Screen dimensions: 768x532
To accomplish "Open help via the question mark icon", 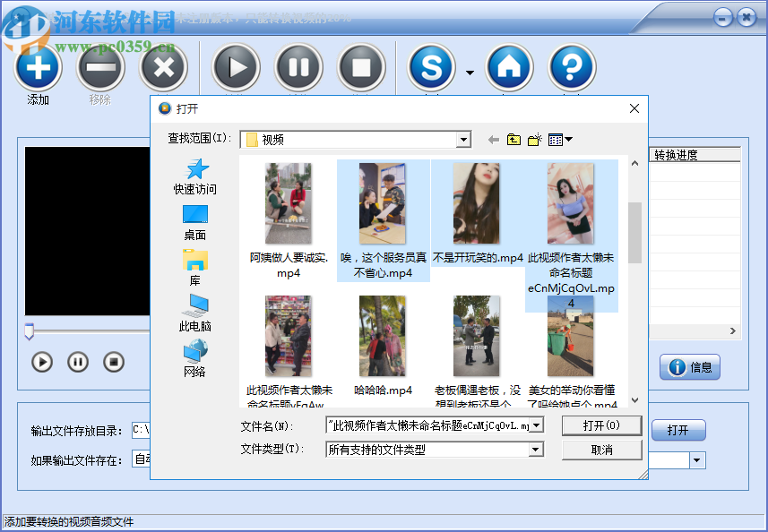I will (571, 67).
